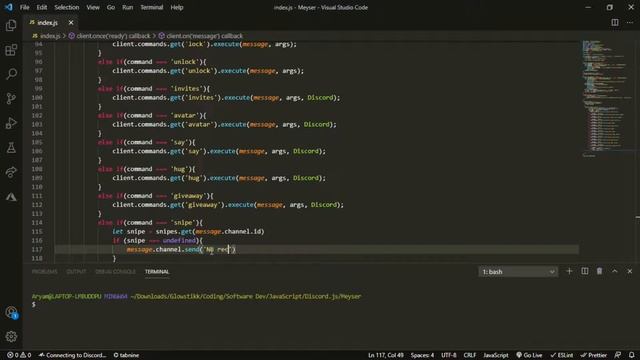Open the View menu
Image resolution: width=640 pixels, height=360 pixels.
click(x=93, y=7)
